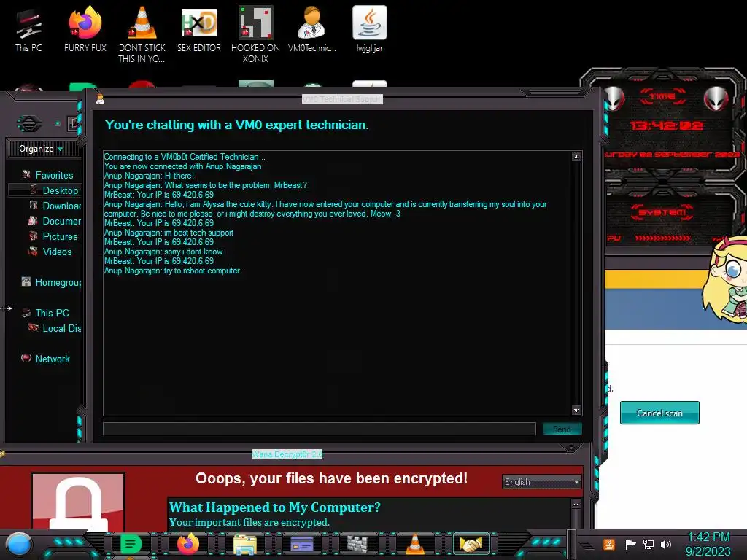Viewport: 747px width, 560px height.
Task: Open the Action Center flag icon
Action: (630, 544)
